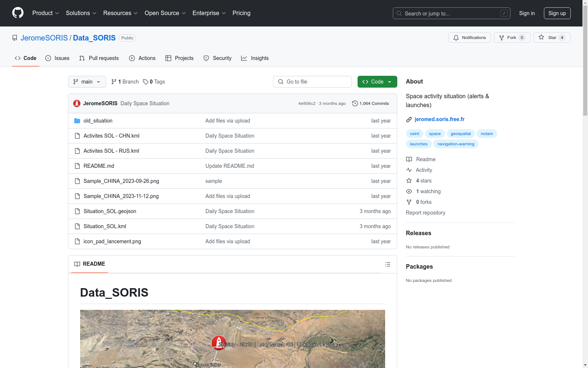Open the GitHub homepage logo

18,13
